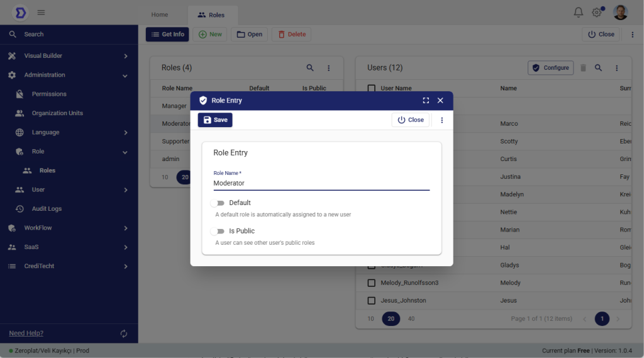This screenshot has height=358, width=644.
Task: Open settings gear in top bar
Action: point(596,13)
